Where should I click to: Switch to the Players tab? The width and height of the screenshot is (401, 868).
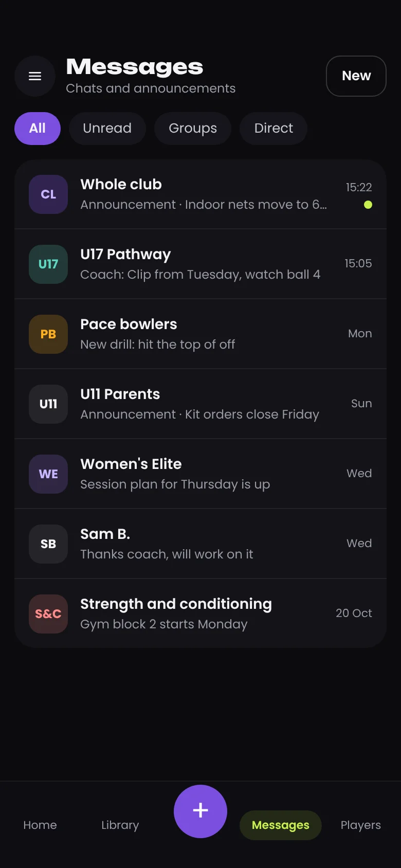[361, 825]
